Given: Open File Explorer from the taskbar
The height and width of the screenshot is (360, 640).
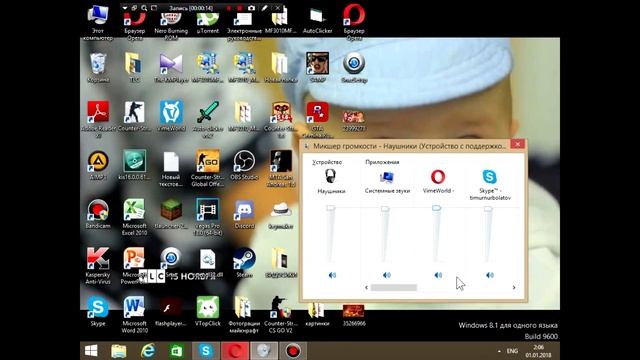Looking at the screenshot, I should tap(119, 351).
